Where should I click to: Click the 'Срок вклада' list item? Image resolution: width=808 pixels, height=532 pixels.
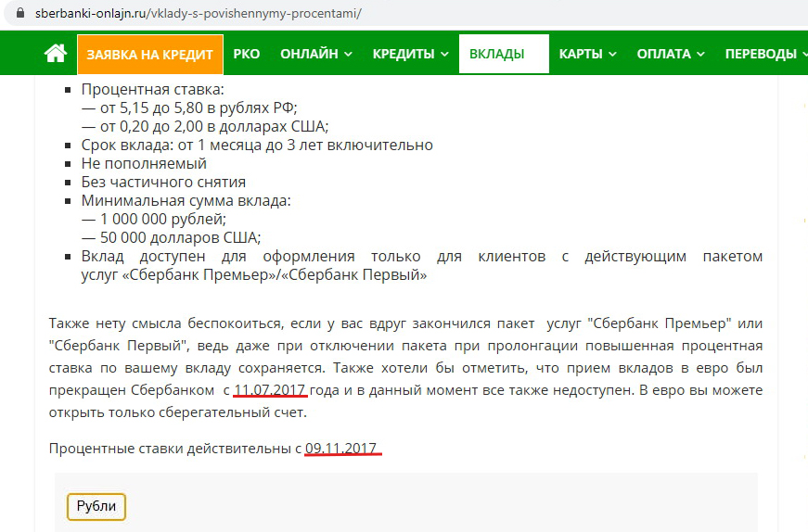point(257,146)
